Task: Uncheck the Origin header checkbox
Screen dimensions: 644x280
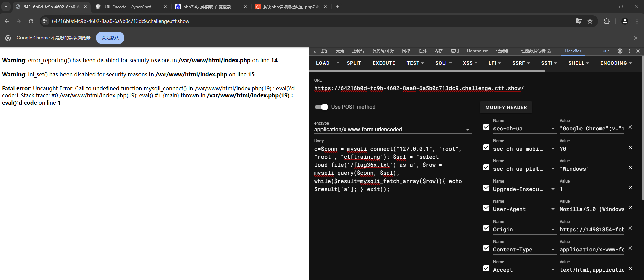Action: pos(486,228)
